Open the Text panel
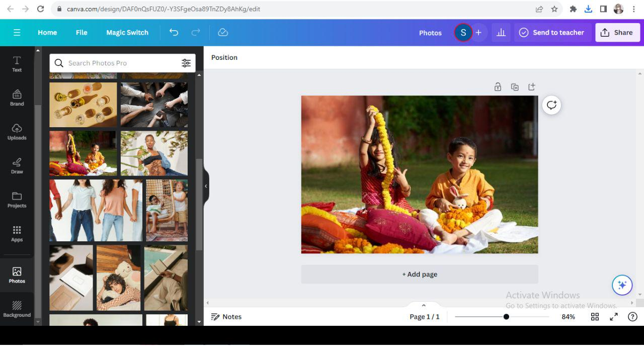Viewport: 644px width, 362px height. coord(17,64)
